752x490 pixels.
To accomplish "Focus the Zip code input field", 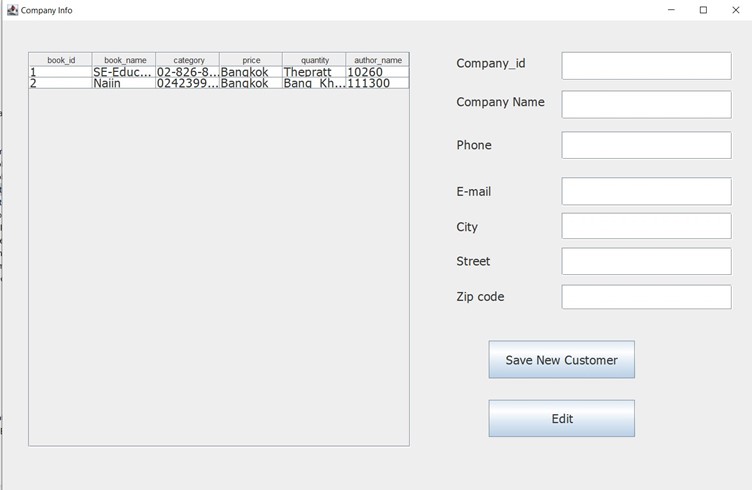I will pos(646,297).
